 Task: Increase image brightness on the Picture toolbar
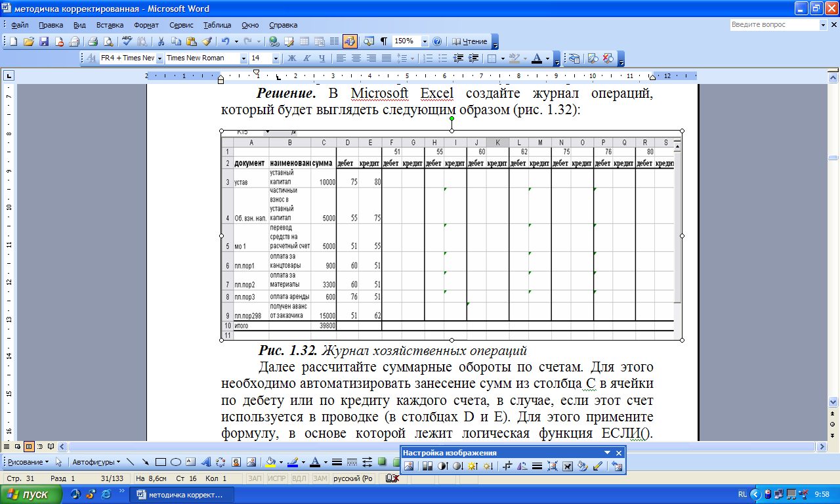tap(472, 466)
